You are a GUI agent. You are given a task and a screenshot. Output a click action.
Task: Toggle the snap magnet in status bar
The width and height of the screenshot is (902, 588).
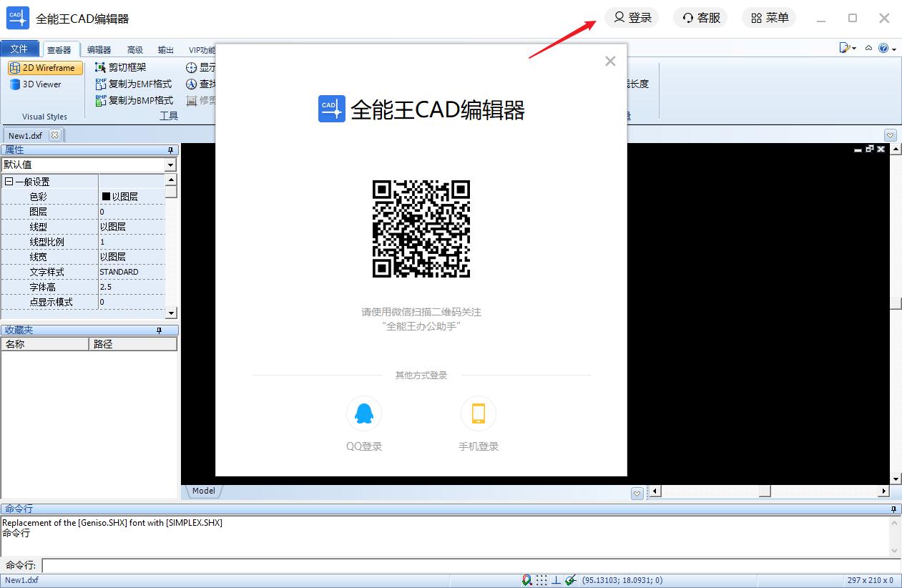tap(527, 580)
